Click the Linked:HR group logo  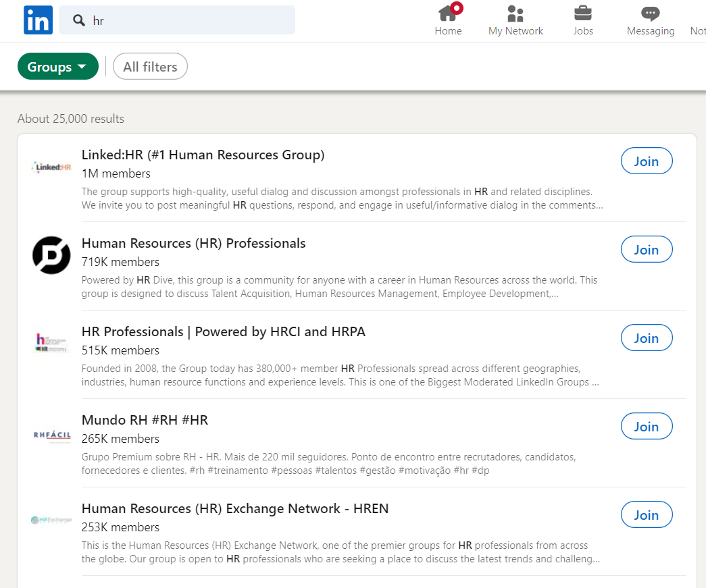pyautogui.click(x=51, y=167)
